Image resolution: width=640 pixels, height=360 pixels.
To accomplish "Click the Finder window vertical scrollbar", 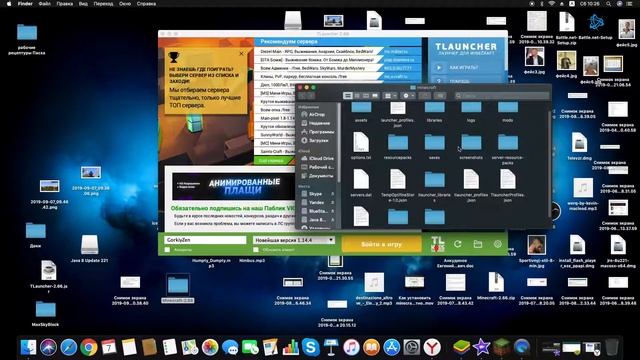I will (x=549, y=163).
